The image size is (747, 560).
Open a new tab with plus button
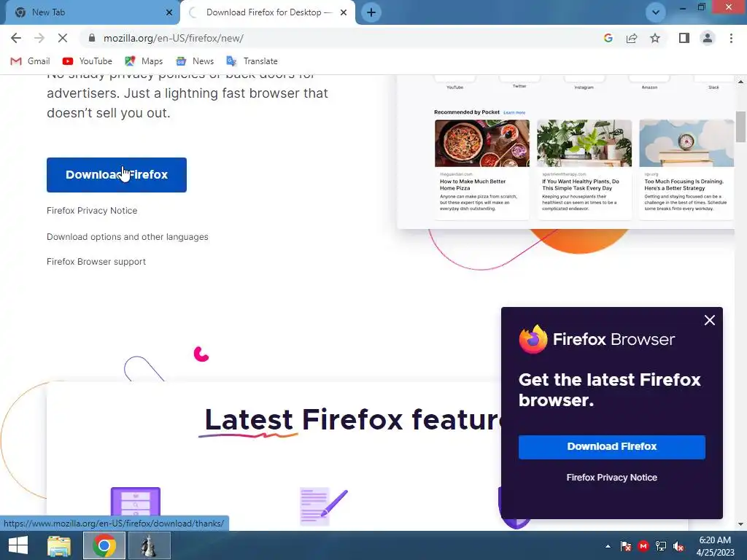(x=371, y=12)
